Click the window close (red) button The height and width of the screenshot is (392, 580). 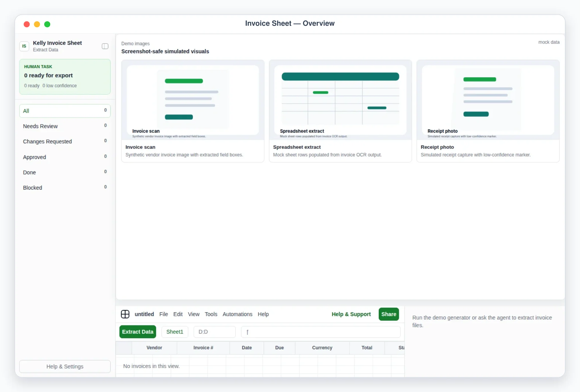(27, 24)
